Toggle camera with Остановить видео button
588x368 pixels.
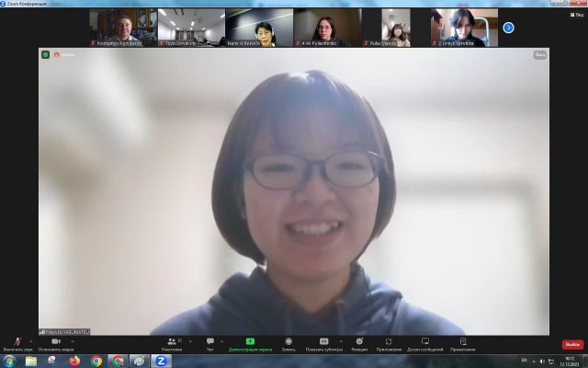[55, 342]
